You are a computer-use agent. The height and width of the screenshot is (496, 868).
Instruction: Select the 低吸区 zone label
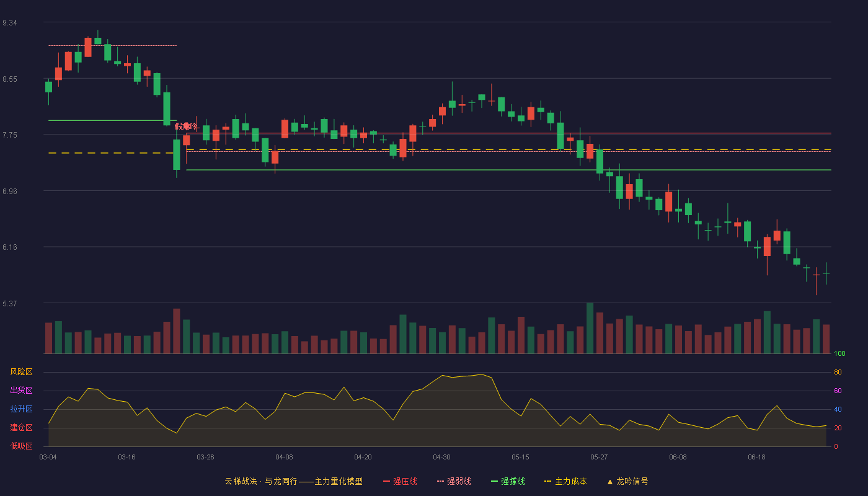point(21,446)
